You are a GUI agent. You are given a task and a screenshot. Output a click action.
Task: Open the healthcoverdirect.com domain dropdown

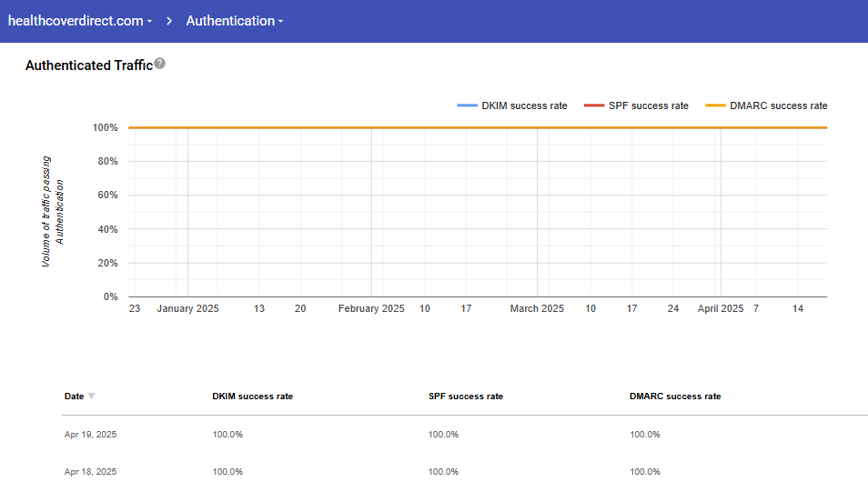click(x=80, y=21)
